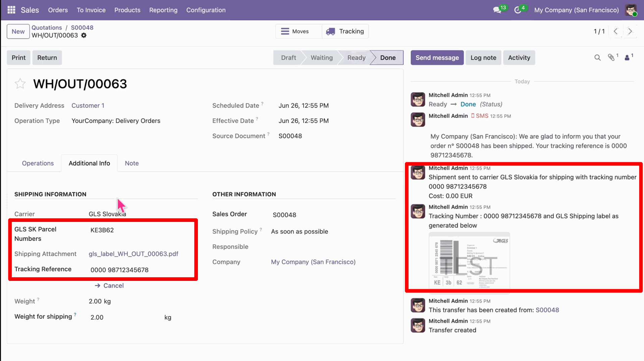Open the Reporting menu
The width and height of the screenshot is (644, 361).
(163, 10)
